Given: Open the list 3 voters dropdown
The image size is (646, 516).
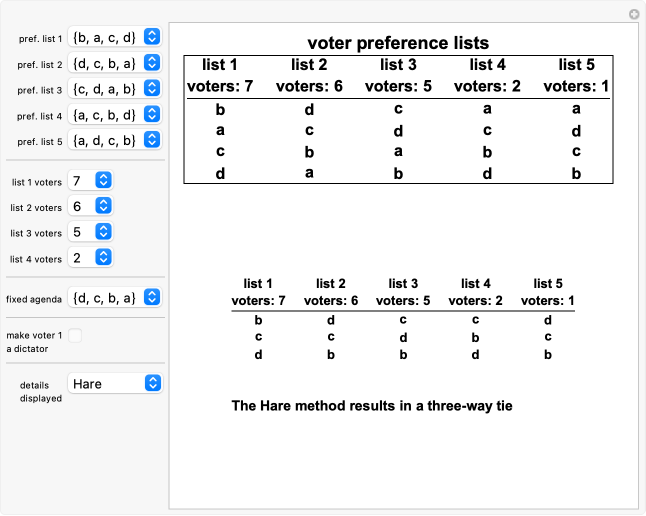Looking at the screenshot, I should pyautogui.click(x=90, y=232).
